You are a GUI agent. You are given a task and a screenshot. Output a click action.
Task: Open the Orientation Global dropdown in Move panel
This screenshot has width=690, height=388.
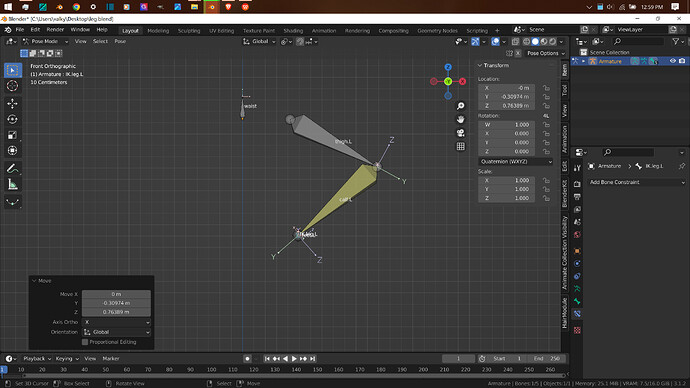pos(116,332)
